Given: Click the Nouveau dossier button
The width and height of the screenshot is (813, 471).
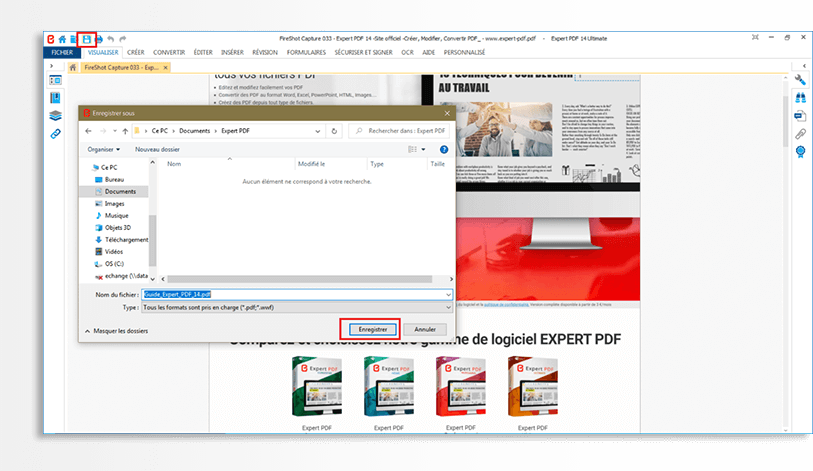Looking at the screenshot, I should tap(157, 149).
